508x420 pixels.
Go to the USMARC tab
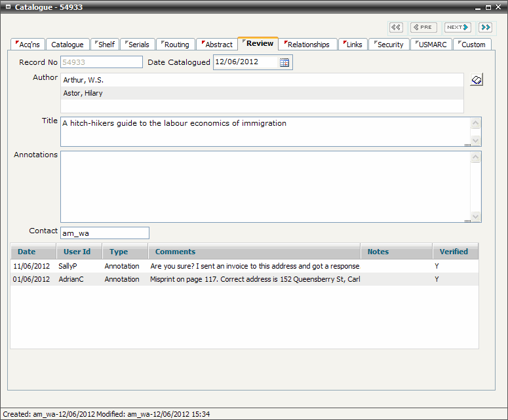(431, 45)
